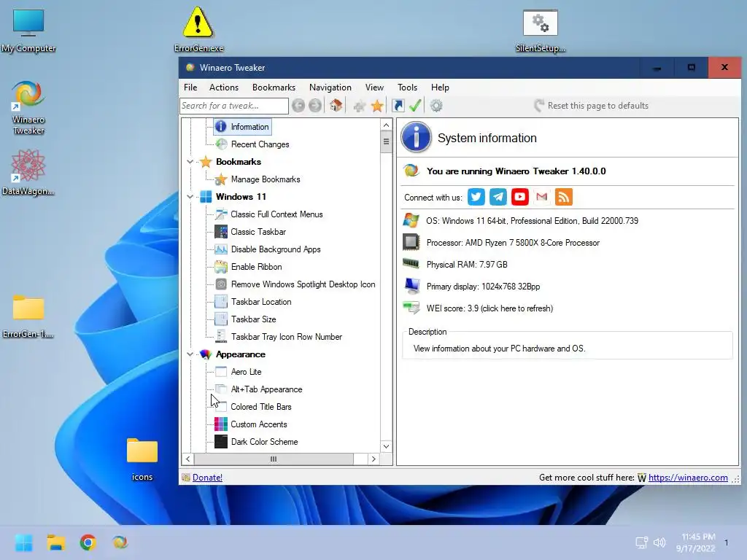Click WEI score line to refresh
This screenshot has width=747, height=560.
(489, 308)
